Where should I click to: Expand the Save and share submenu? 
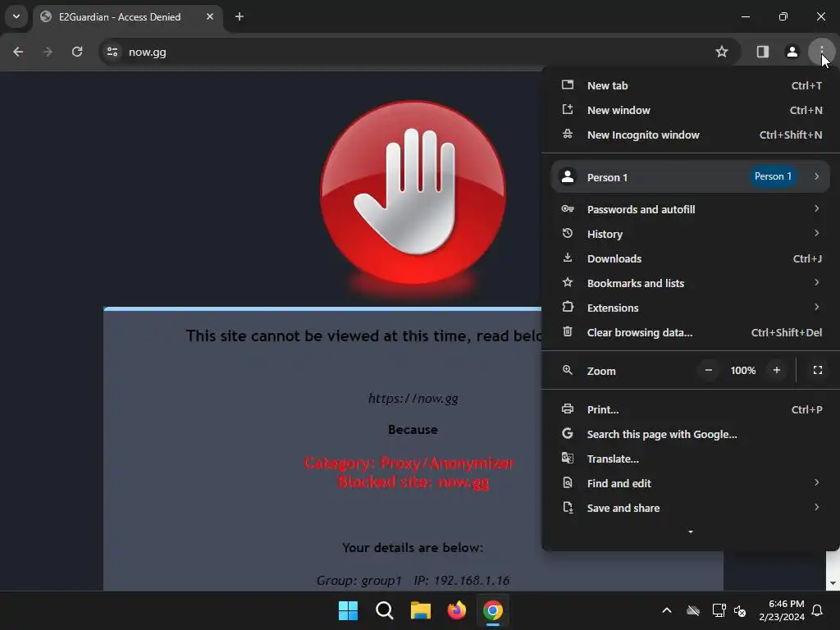[x=691, y=509]
